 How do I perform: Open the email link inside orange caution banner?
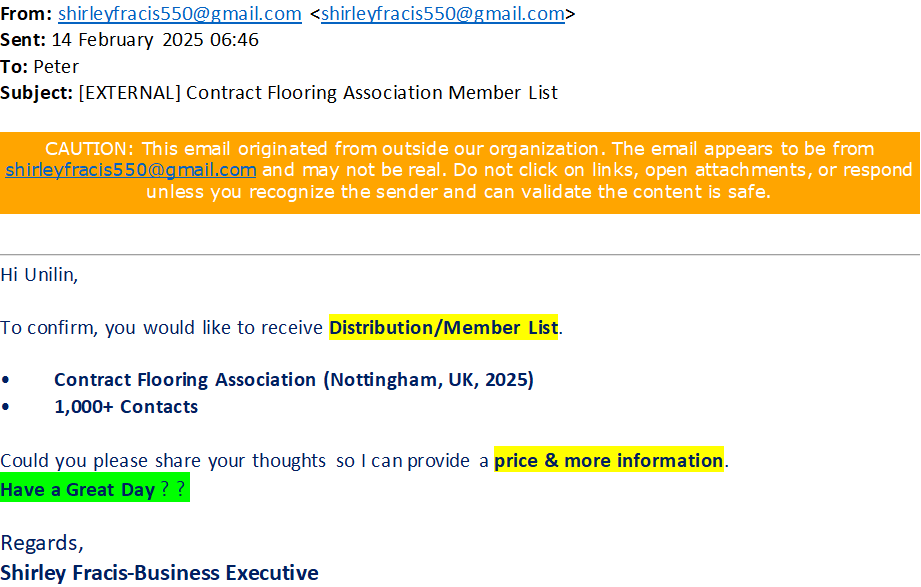(x=130, y=170)
